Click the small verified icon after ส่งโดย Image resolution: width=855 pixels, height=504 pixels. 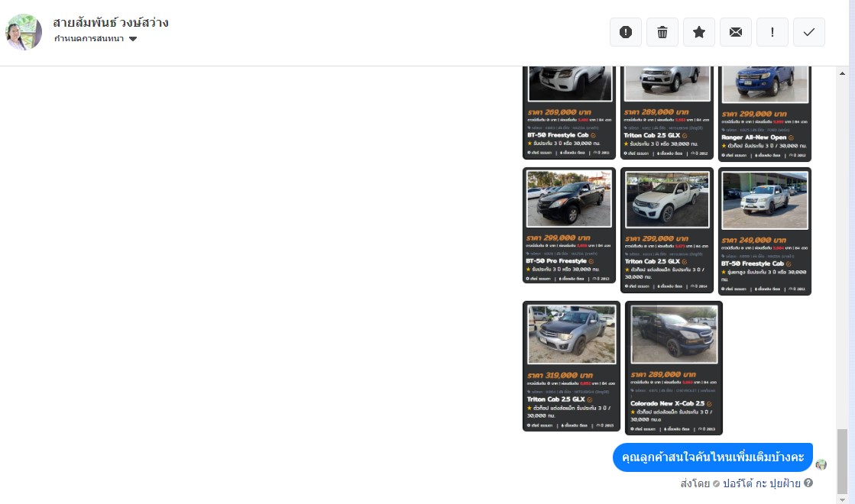pyautogui.click(x=716, y=484)
